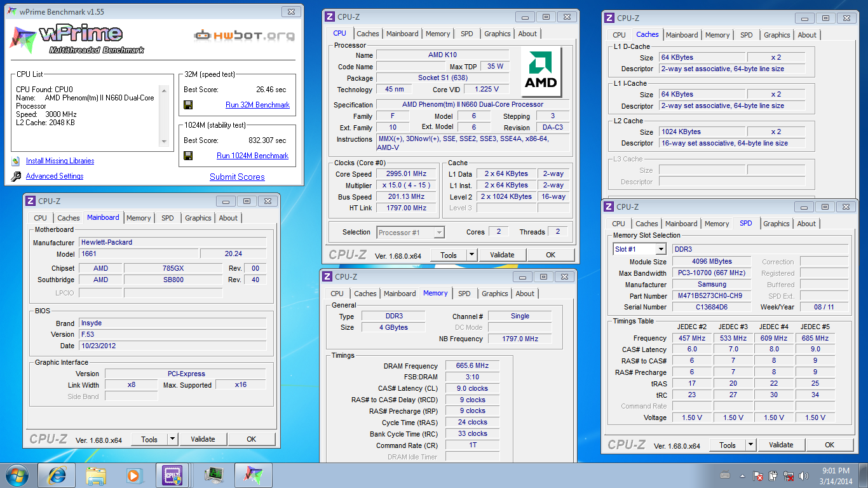Expand Tools arrow in the SPD window
Viewport: 868px width, 488px height.
coord(750,445)
